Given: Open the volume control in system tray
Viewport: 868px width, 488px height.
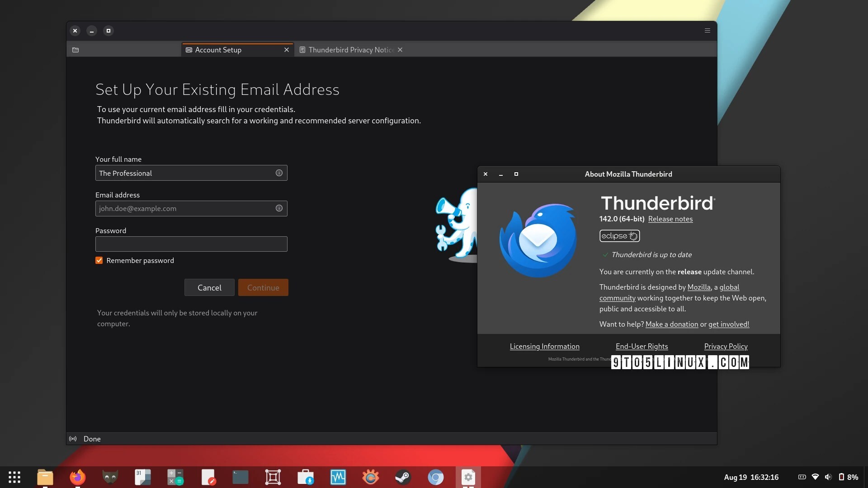Looking at the screenshot, I should click(x=828, y=477).
